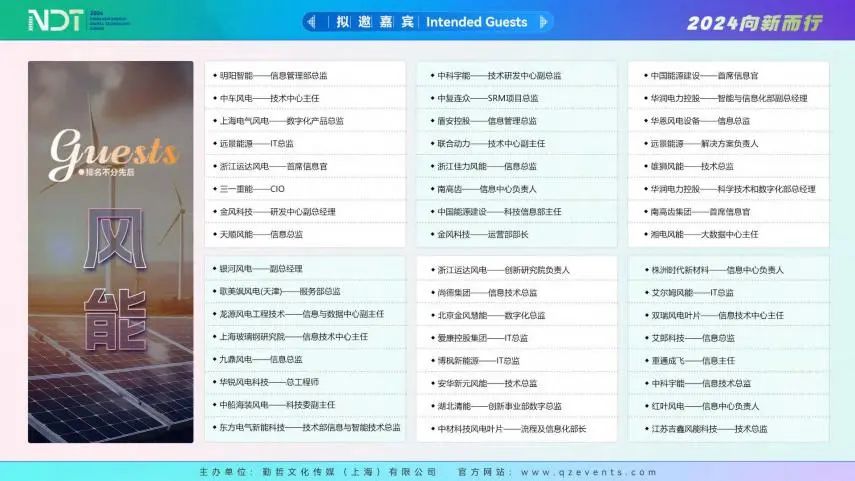Select the 远景能源 解决方案负责人 row

(729, 144)
